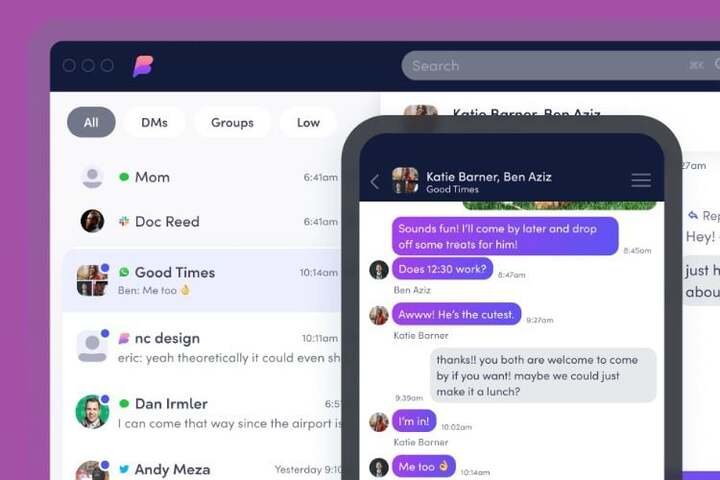This screenshot has width=720, height=480.
Task: Tap the "Me too" message bubble
Action: [424, 466]
